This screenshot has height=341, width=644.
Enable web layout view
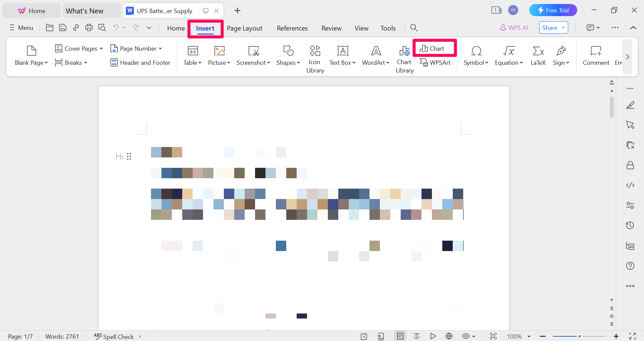tap(449, 336)
